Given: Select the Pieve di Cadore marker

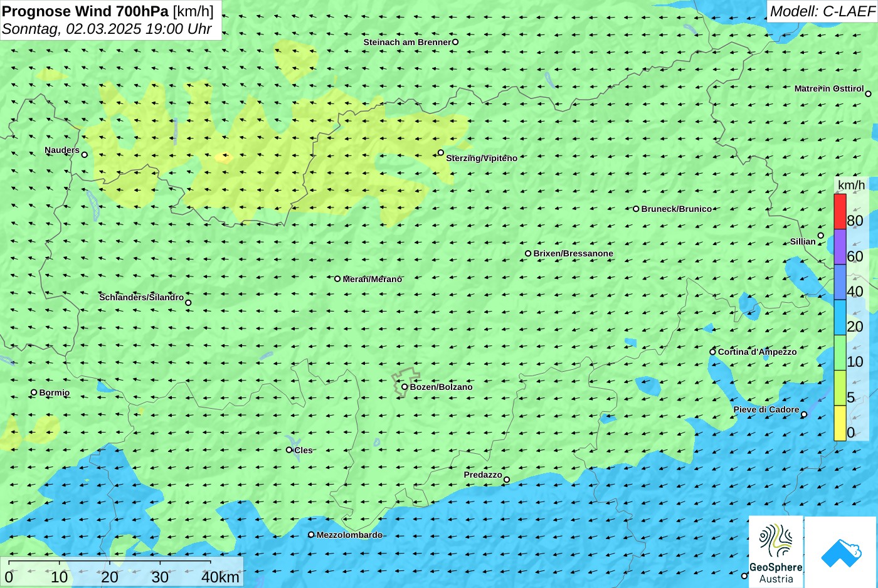Looking at the screenshot, I should pos(804,414).
